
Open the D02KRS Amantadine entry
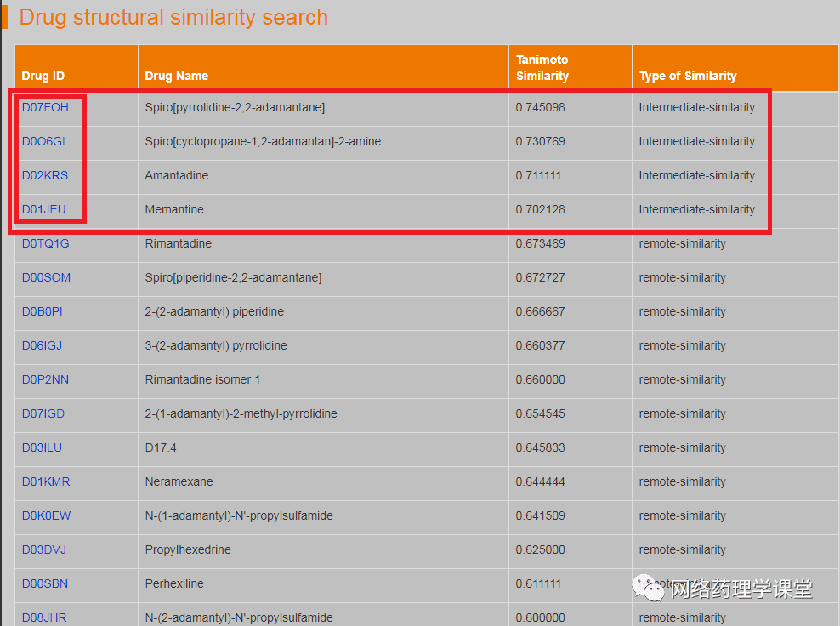[x=45, y=175]
